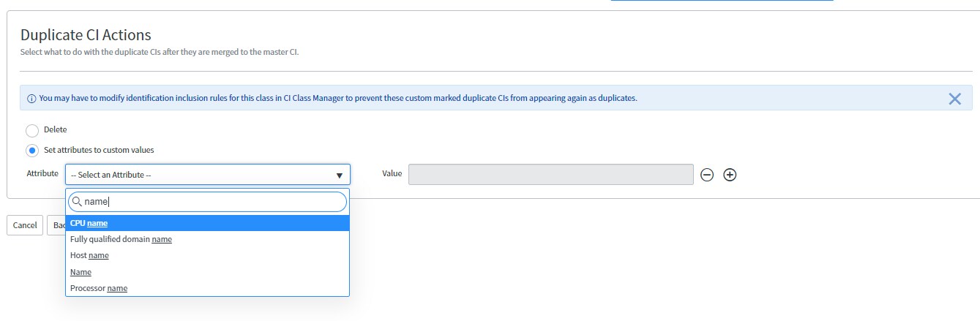Choose Host name from the attribute list
The image size is (980, 321).
[208, 255]
